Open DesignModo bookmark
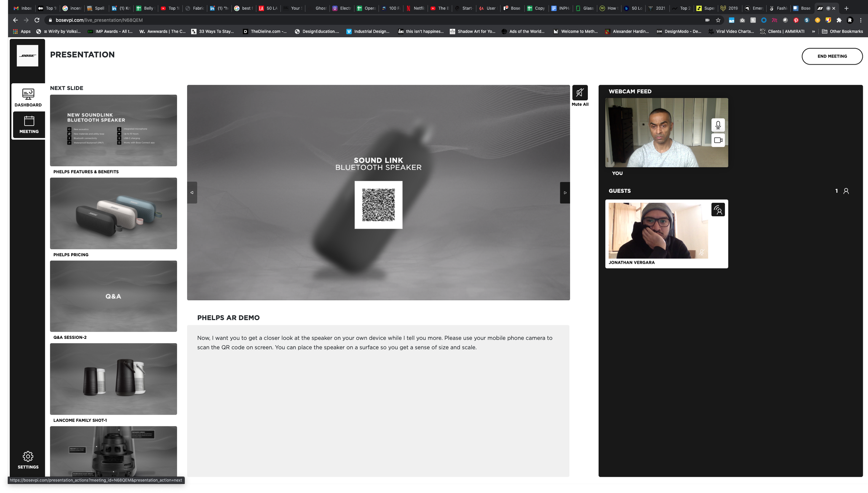This screenshot has height=493, width=868. coord(679,31)
